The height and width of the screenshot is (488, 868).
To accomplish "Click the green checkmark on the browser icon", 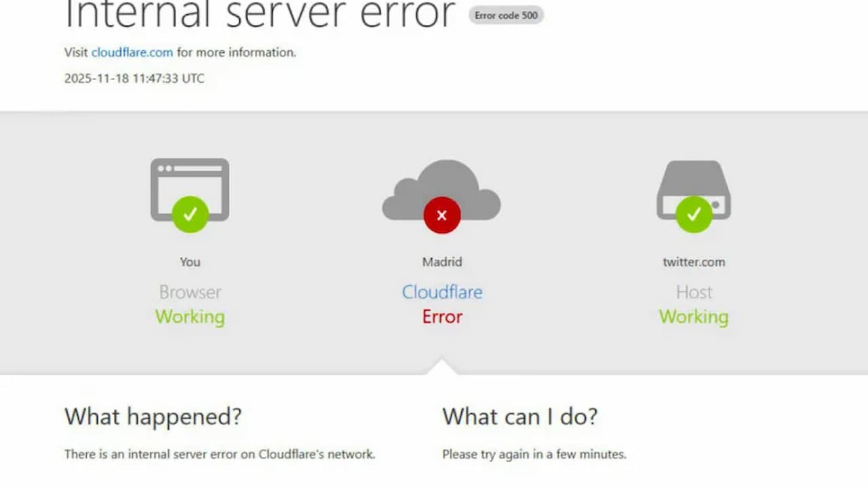I will click(190, 215).
